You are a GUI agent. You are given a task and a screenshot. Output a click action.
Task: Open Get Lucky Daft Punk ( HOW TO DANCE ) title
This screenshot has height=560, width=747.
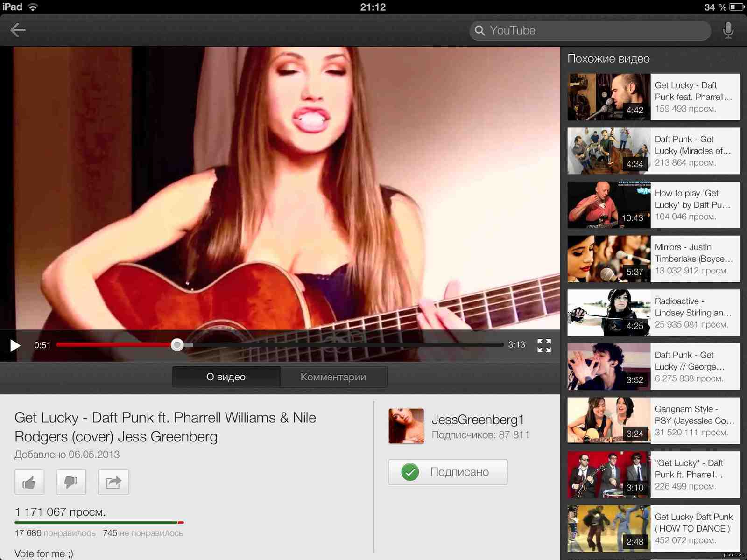[694, 523]
